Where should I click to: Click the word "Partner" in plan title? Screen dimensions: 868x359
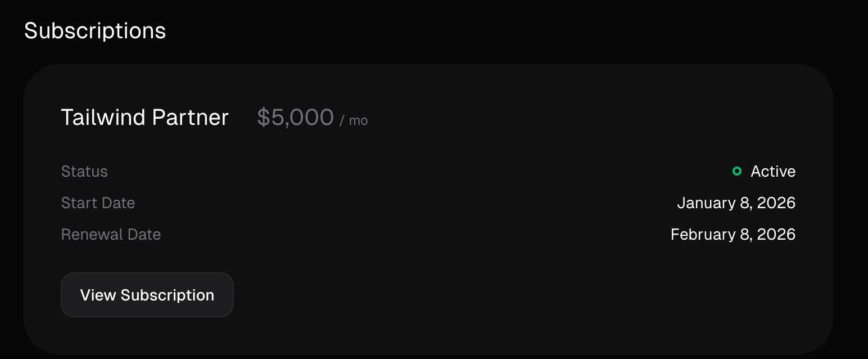191,117
